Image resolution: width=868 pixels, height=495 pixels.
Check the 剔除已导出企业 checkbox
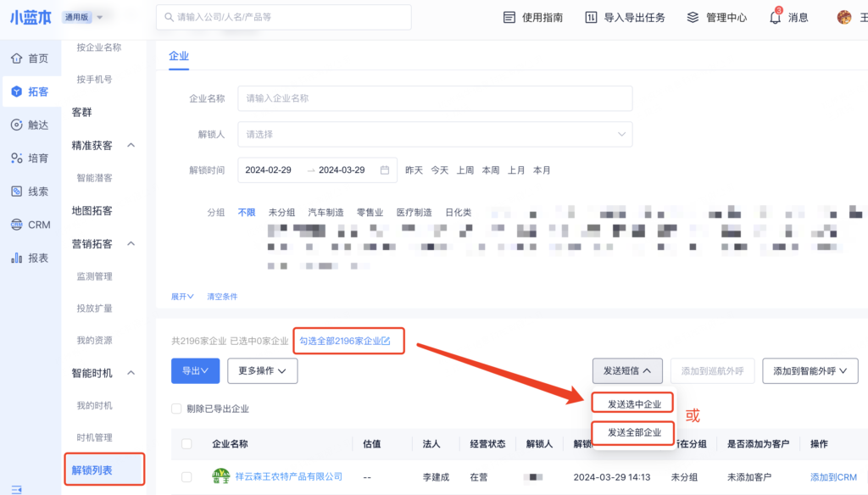(176, 409)
